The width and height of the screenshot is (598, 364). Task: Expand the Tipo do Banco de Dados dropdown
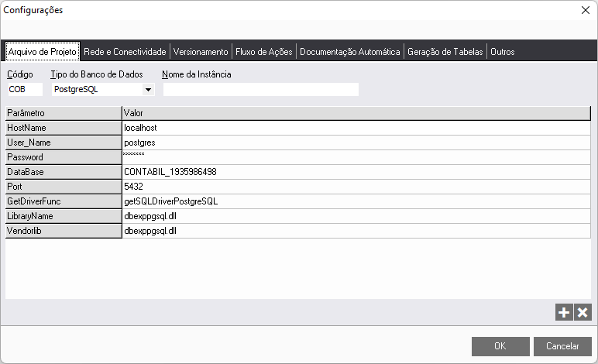click(148, 90)
